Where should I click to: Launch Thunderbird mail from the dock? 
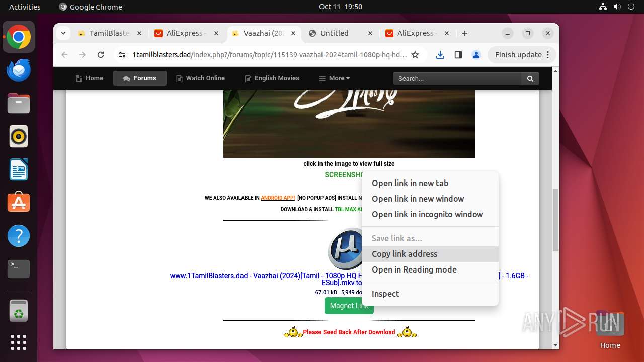click(19, 70)
